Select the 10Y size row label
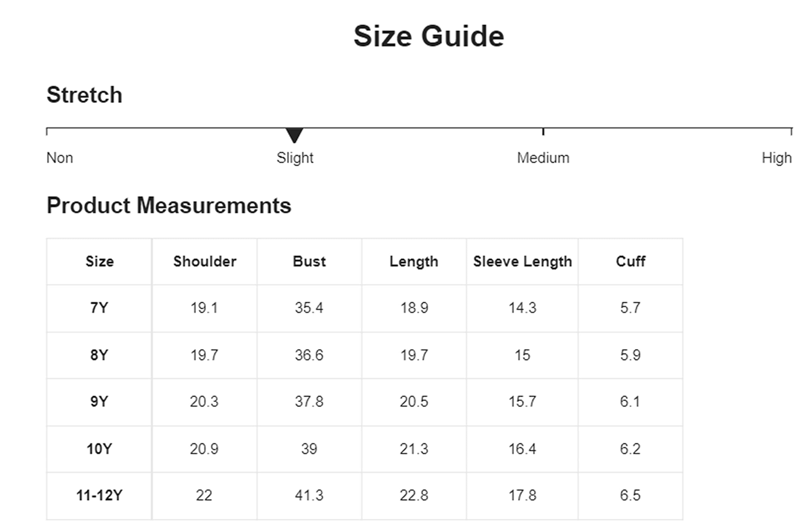Image resolution: width=802 pixels, height=532 pixels. pos(99,449)
